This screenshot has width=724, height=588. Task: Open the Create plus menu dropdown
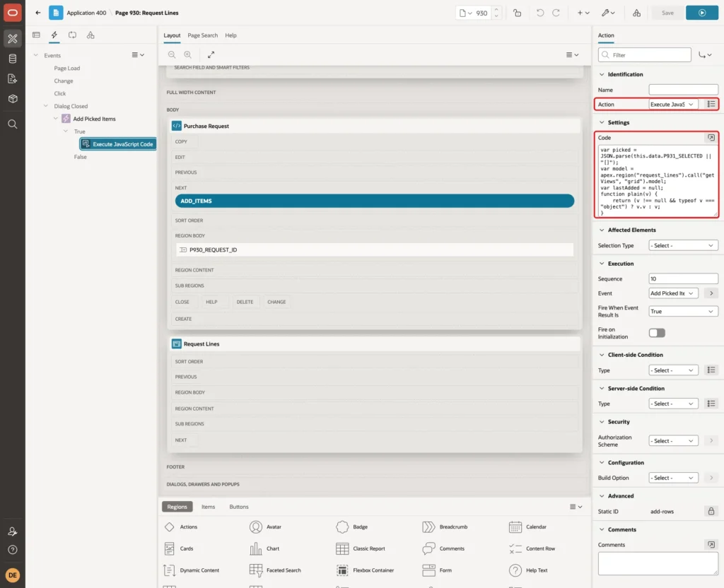[583, 13]
